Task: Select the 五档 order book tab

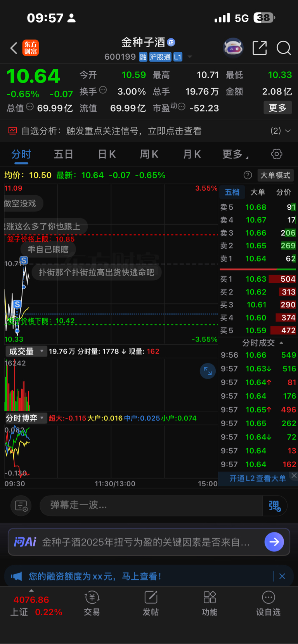Action: [232, 192]
